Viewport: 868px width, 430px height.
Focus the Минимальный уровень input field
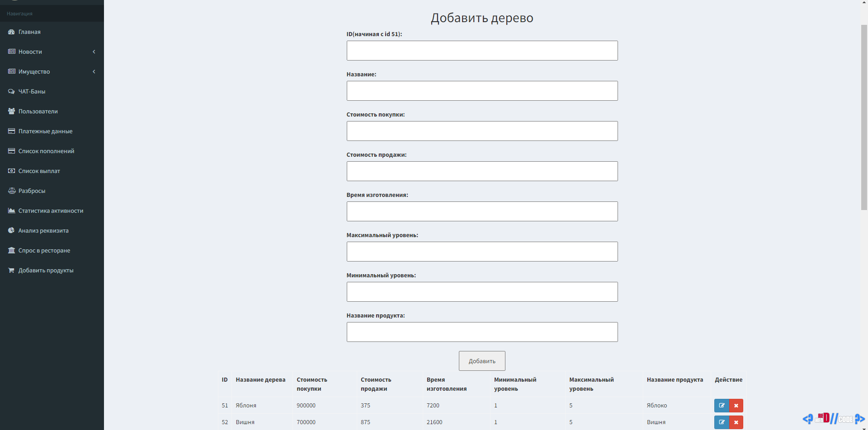[x=482, y=292]
